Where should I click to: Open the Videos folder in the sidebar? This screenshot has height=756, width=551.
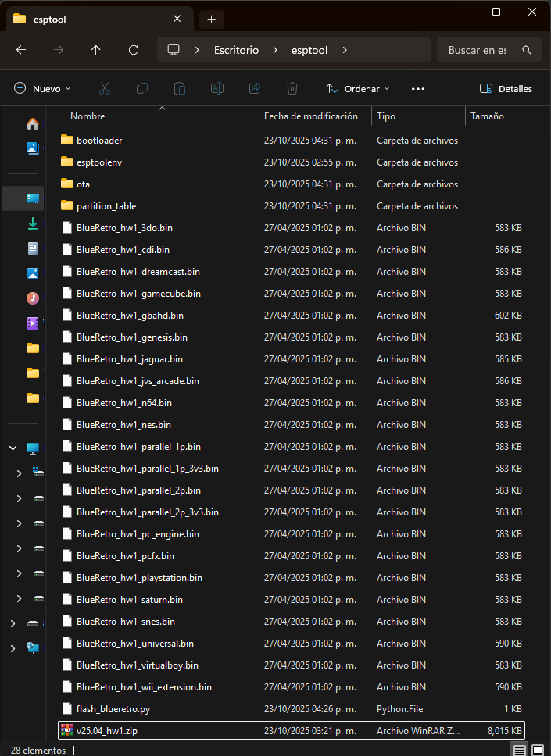point(33,323)
